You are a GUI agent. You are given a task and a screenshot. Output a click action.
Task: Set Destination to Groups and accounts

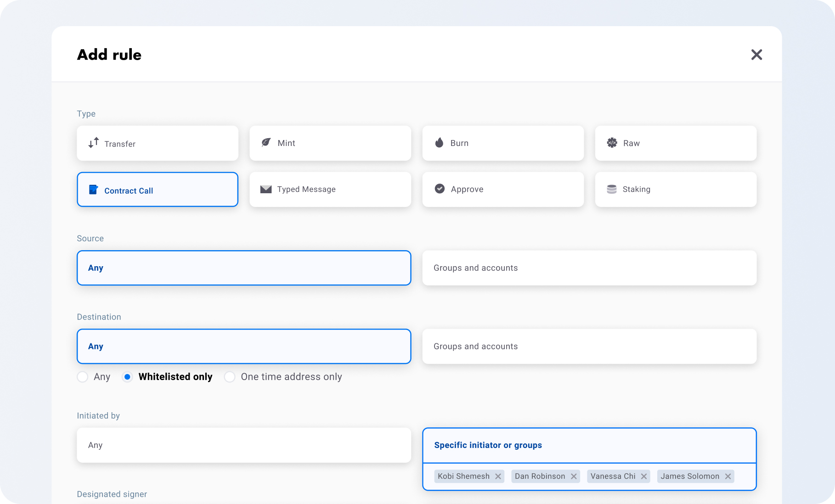[589, 347]
